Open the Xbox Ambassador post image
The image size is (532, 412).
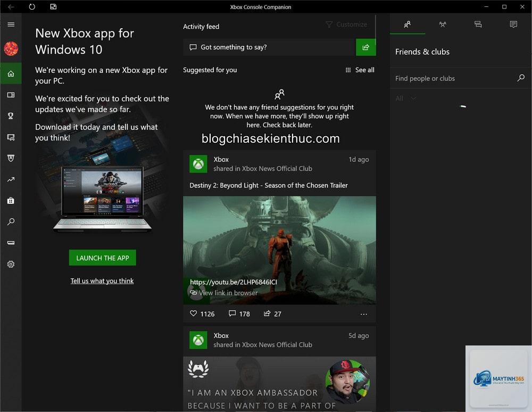[280, 384]
